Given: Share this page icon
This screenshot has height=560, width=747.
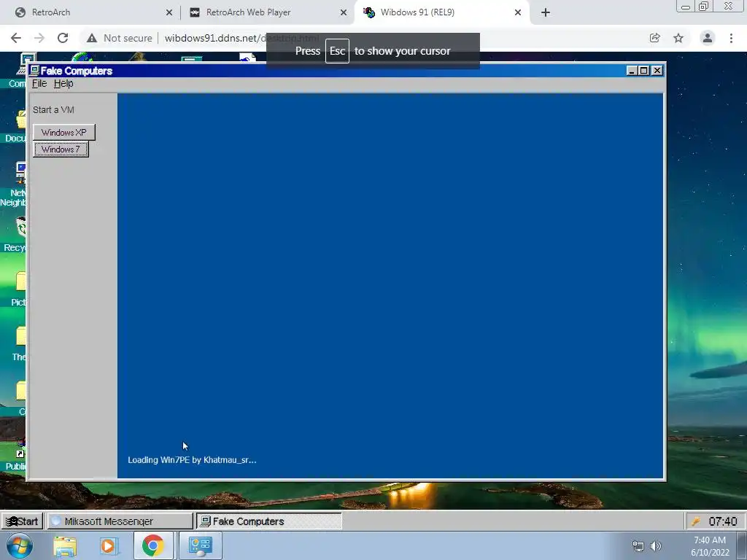Looking at the screenshot, I should 655,38.
